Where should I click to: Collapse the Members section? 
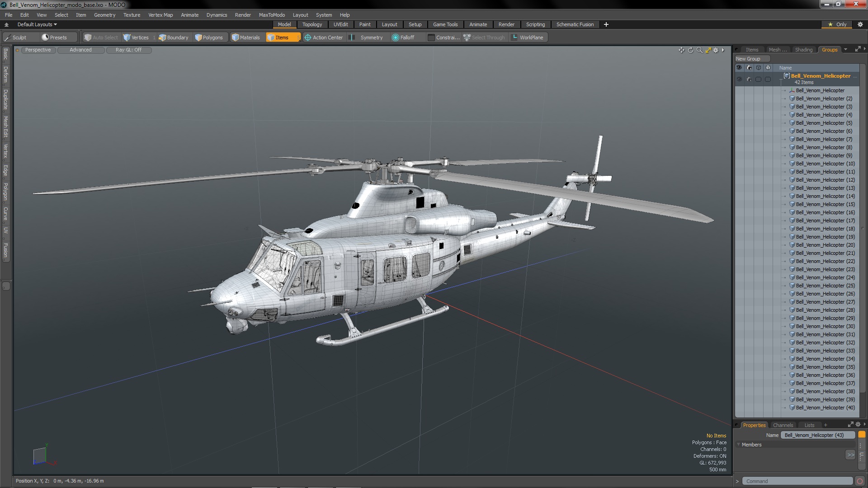pyautogui.click(x=739, y=445)
